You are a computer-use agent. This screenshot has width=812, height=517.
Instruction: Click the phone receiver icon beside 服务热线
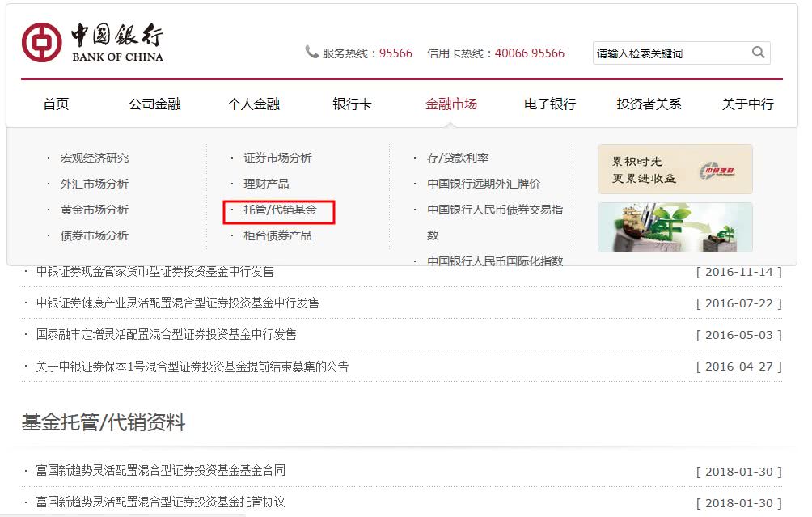point(311,51)
